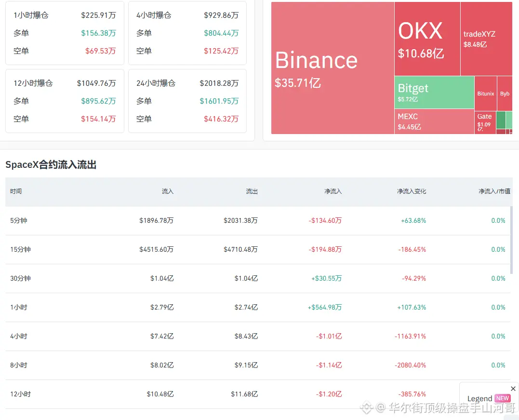Click the 8小时 row label

pyautogui.click(x=18, y=365)
